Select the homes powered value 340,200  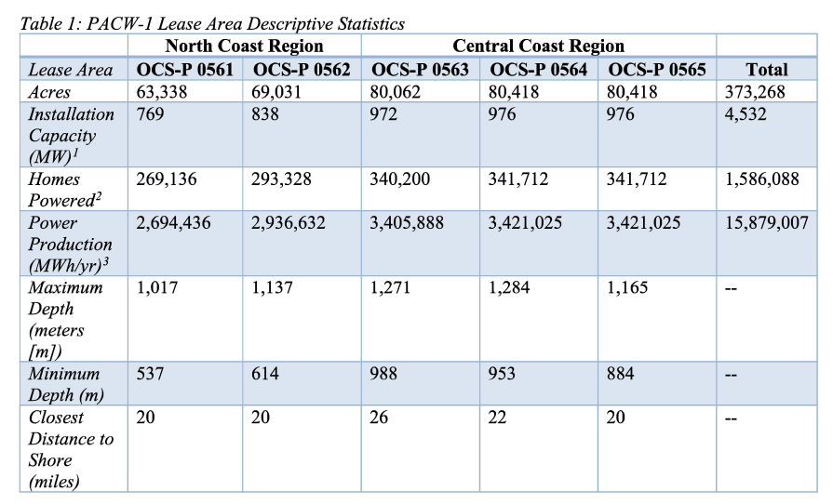pyautogui.click(x=400, y=179)
